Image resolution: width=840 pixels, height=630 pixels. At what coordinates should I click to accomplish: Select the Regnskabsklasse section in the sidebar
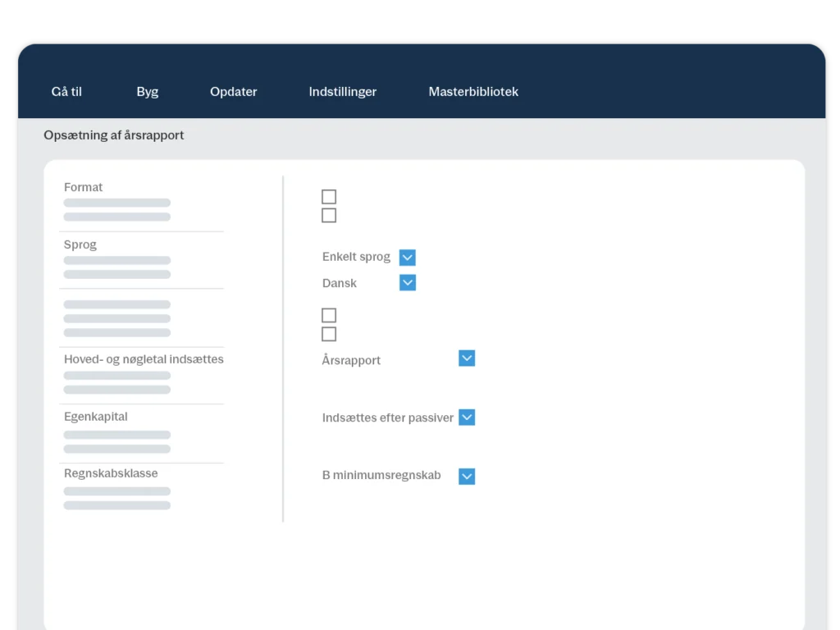coord(111,473)
